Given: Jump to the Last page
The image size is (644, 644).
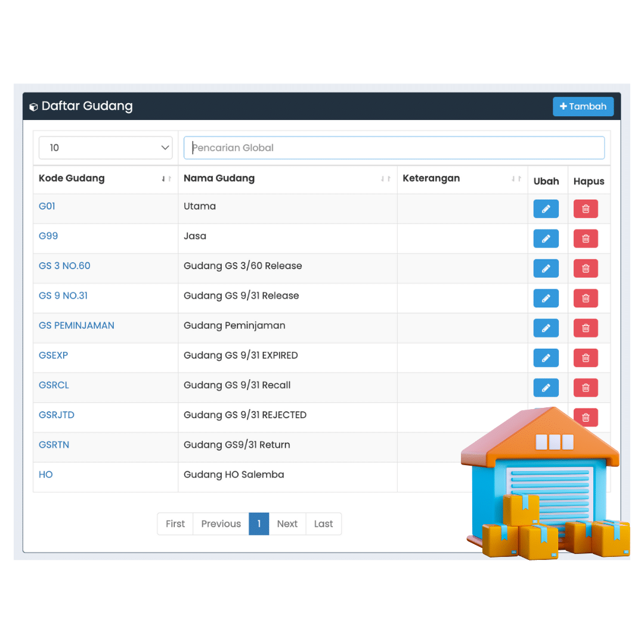Looking at the screenshot, I should (323, 524).
